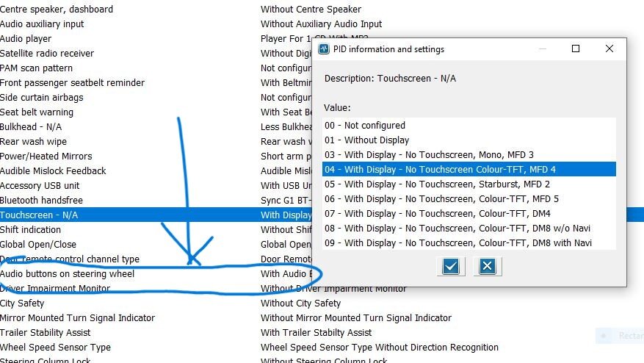Viewport: 644px width, 363px height.
Task: Select 03 - Mono, MFD 3 option
Action: point(429,154)
